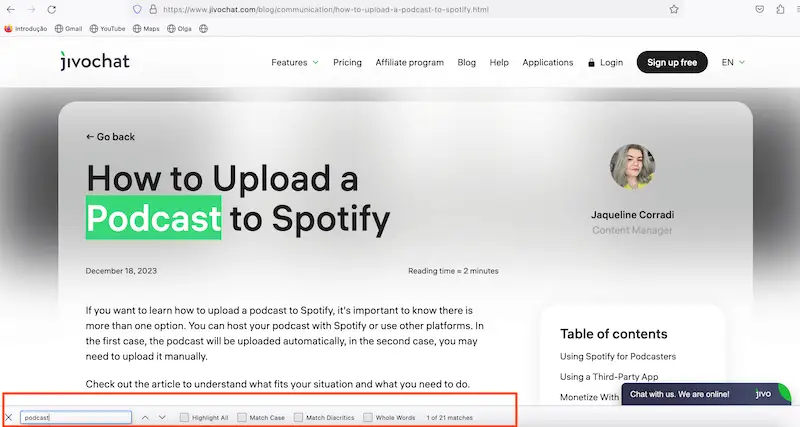Image resolution: width=800 pixels, height=427 pixels.
Task: Bookmark this page with star icon
Action: point(673,9)
